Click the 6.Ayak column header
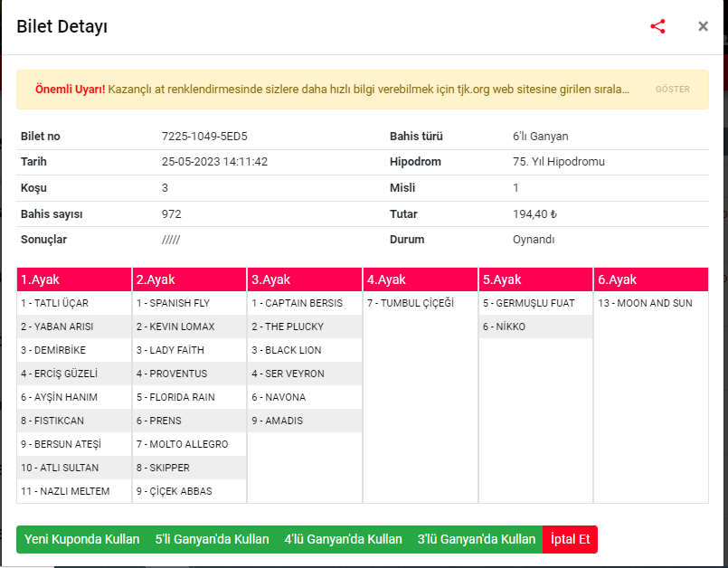The height and width of the screenshot is (568, 728). [651, 279]
